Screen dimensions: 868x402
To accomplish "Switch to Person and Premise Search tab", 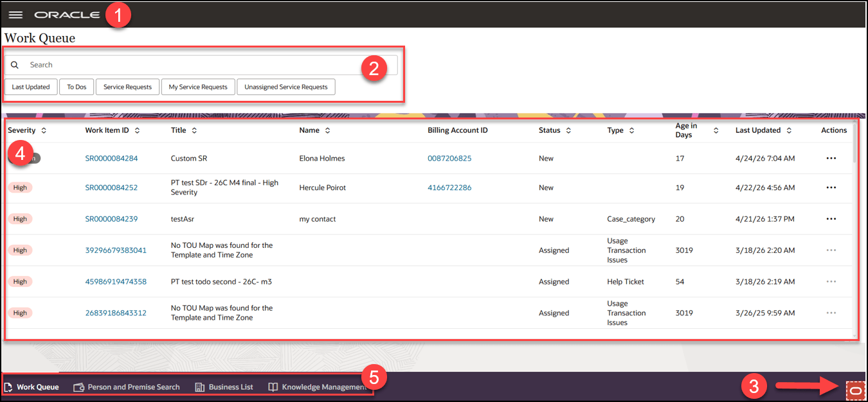I will (127, 387).
